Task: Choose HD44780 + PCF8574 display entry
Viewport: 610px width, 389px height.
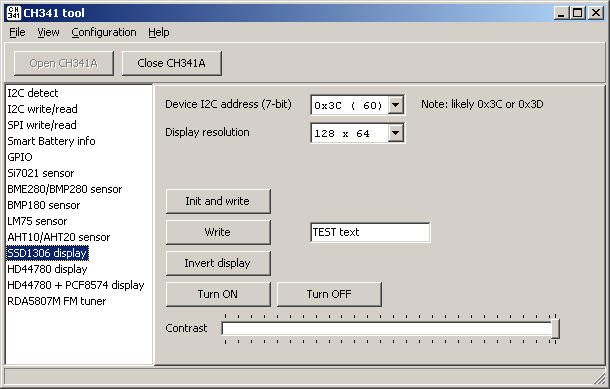Action: [75, 285]
